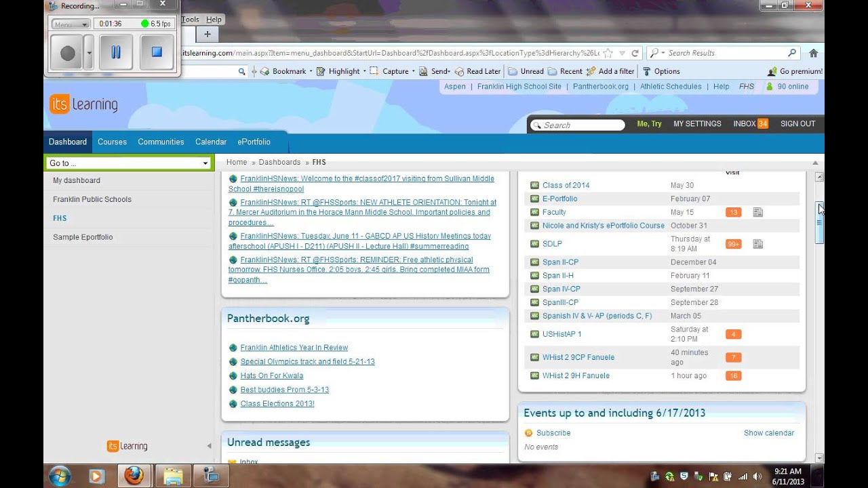Screen dimensions: 868x488
Task: Switch to the Courses tab
Action: [x=112, y=142]
